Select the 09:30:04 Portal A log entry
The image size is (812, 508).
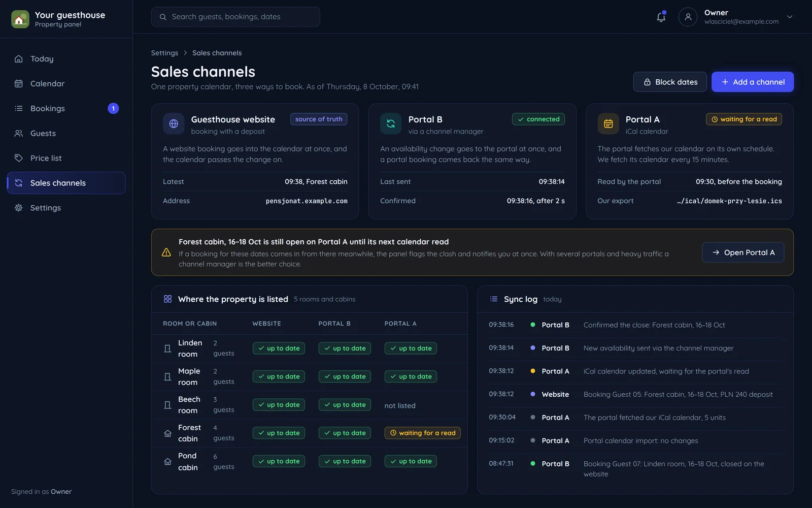[x=635, y=418]
